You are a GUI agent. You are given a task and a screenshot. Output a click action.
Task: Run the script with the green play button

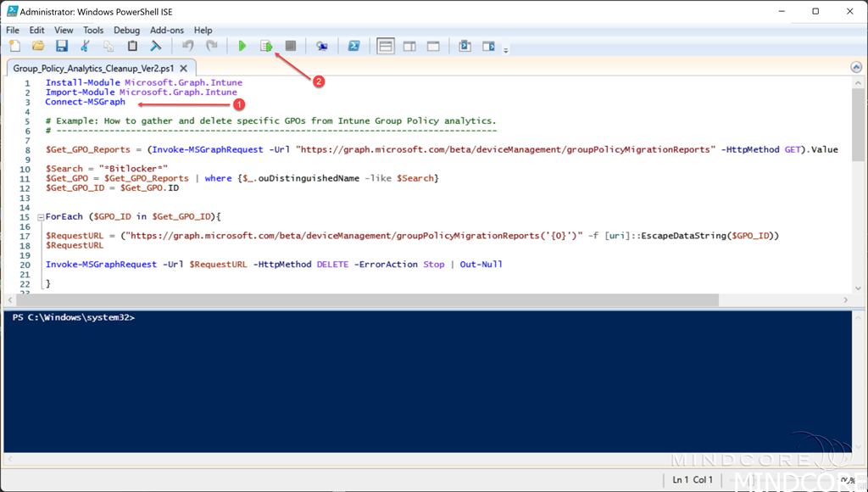(x=242, y=46)
